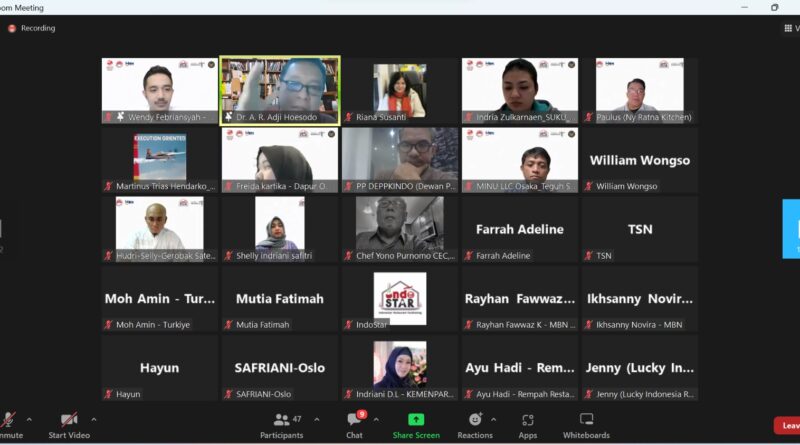Expand video options arrow beside Start Video
800x445 pixels.
tap(94, 419)
